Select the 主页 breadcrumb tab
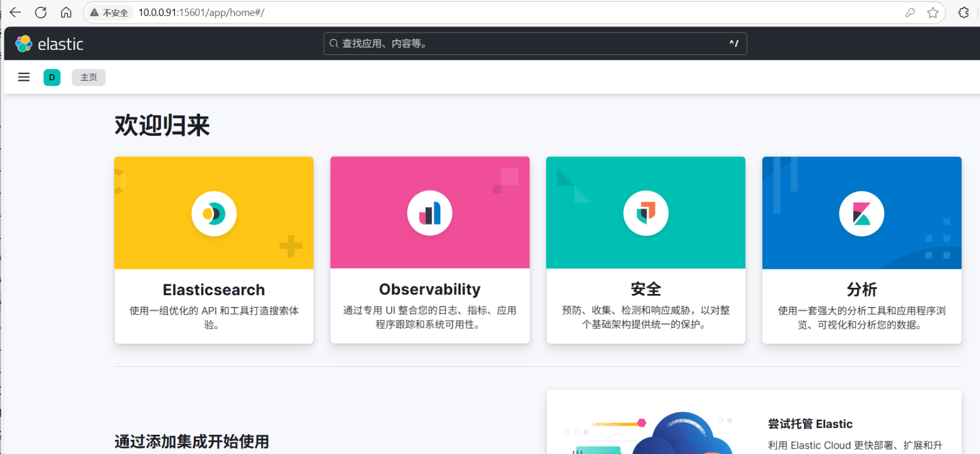This screenshot has width=980, height=454. pos(88,77)
